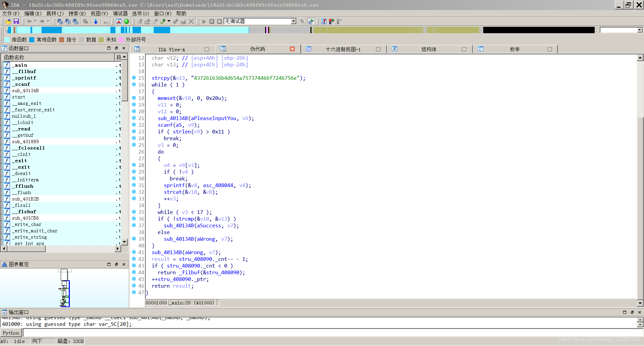Start process with play button
The width and height of the screenshot is (644, 346).
coord(204,21)
